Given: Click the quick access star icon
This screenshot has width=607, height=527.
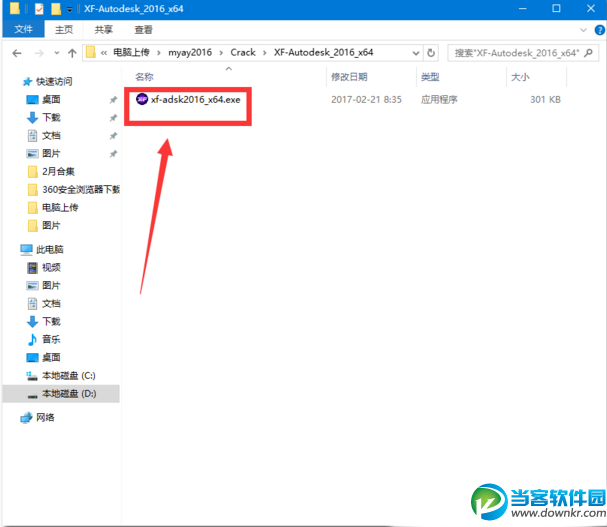Looking at the screenshot, I should click(27, 82).
